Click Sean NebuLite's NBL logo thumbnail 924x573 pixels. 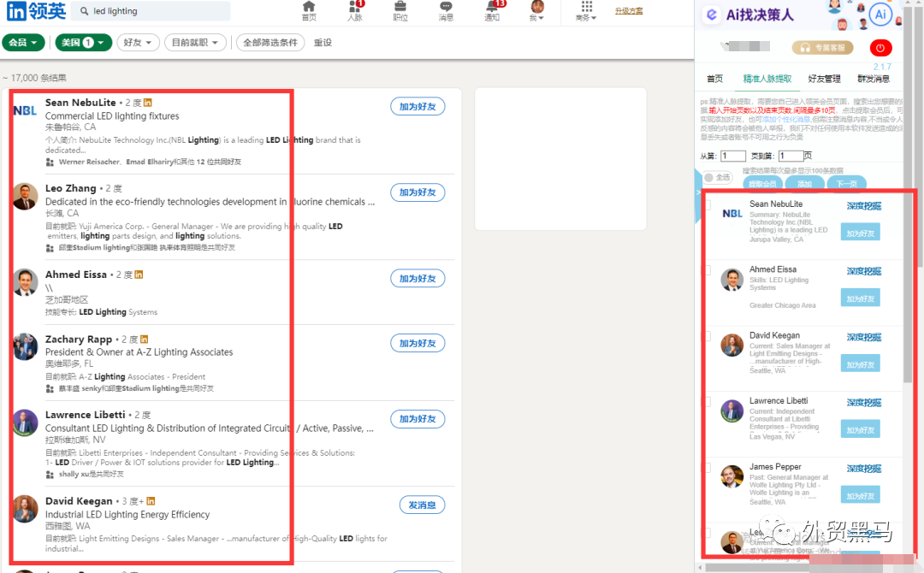(x=25, y=110)
